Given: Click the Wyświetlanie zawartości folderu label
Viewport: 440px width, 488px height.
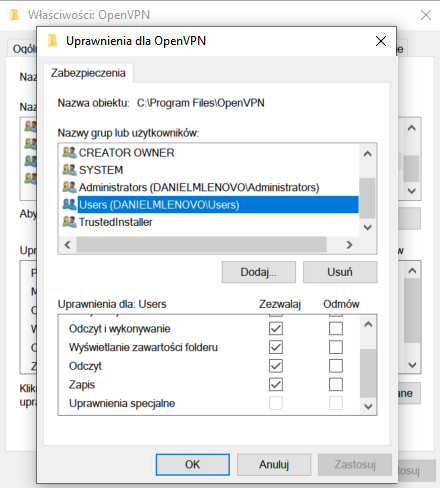Looking at the screenshot, I should 143,347.
